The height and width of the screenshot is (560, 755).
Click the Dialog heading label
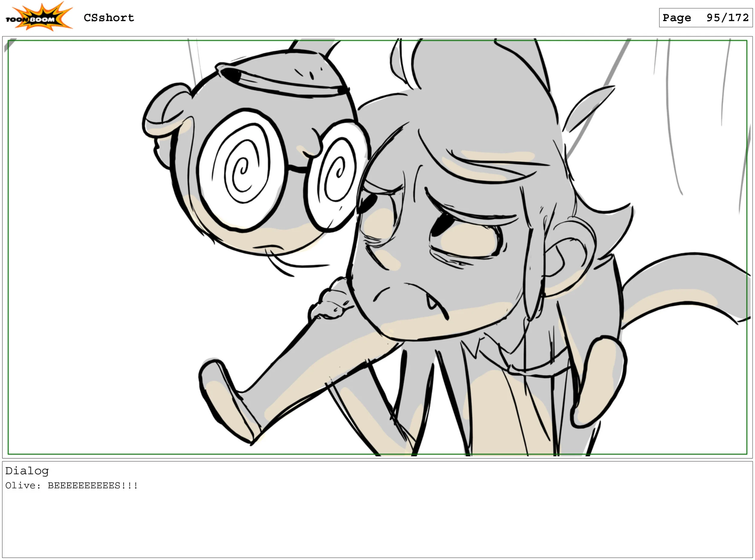[27, 471]
